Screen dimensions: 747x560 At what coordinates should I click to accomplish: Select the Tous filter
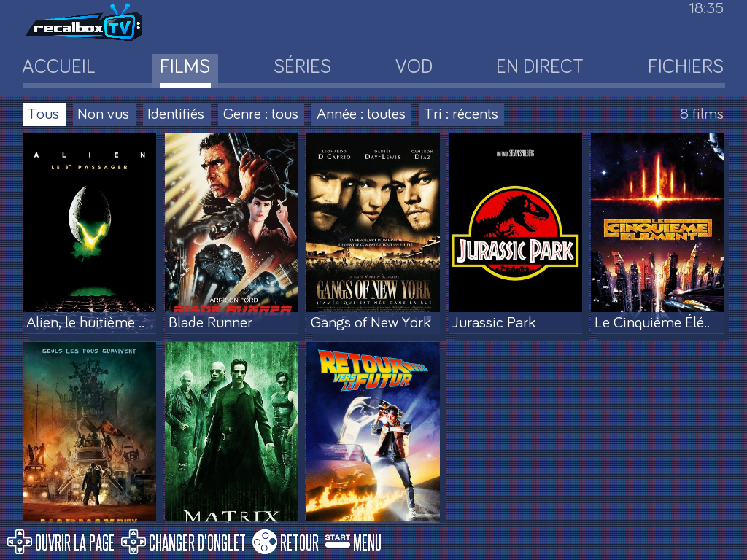[x=44, y=114]
